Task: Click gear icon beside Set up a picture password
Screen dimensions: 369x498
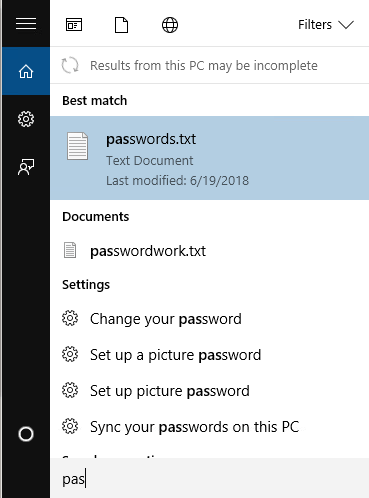Action: pyautogui.click(x=70, y=354)
